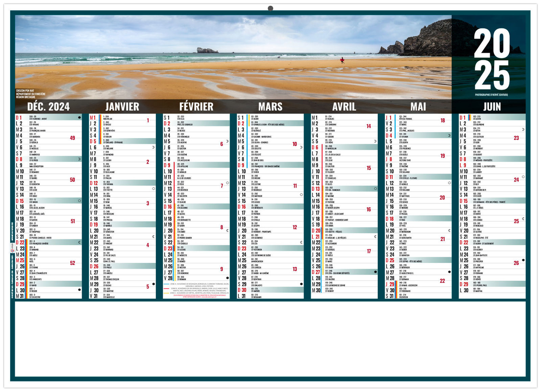This screenshot has height=392, width=541.
Task: Click the first quarter moon on December 8 row
Action: click(79, 159)
